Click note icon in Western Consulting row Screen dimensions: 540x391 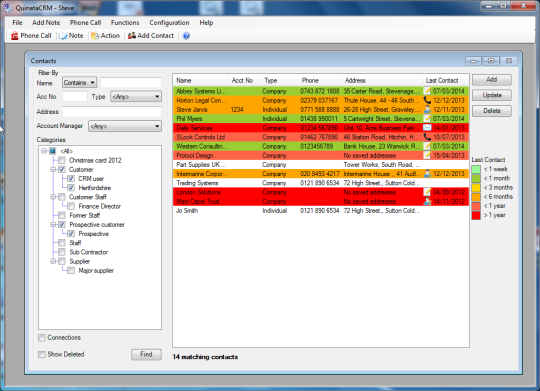[x=427, y=146]
